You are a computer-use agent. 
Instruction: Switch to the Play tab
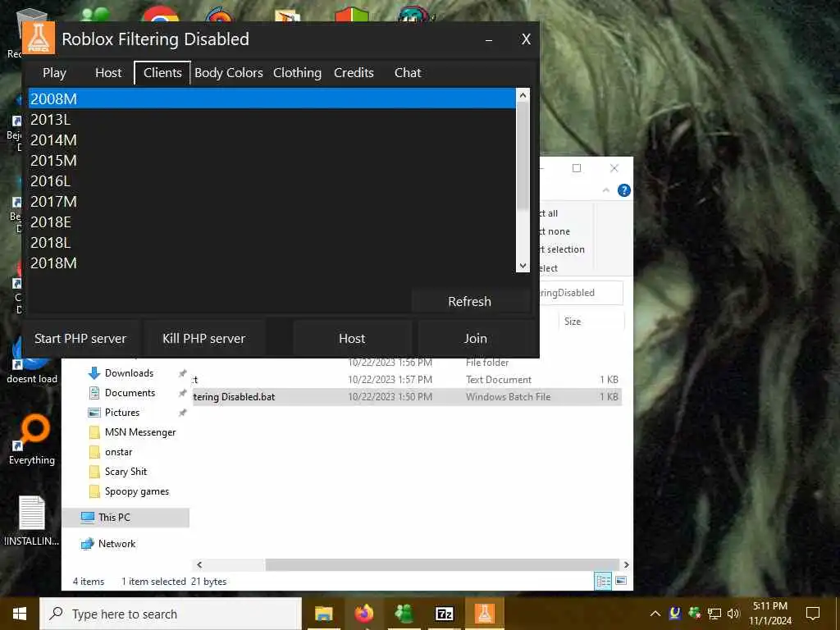[55, 73]
